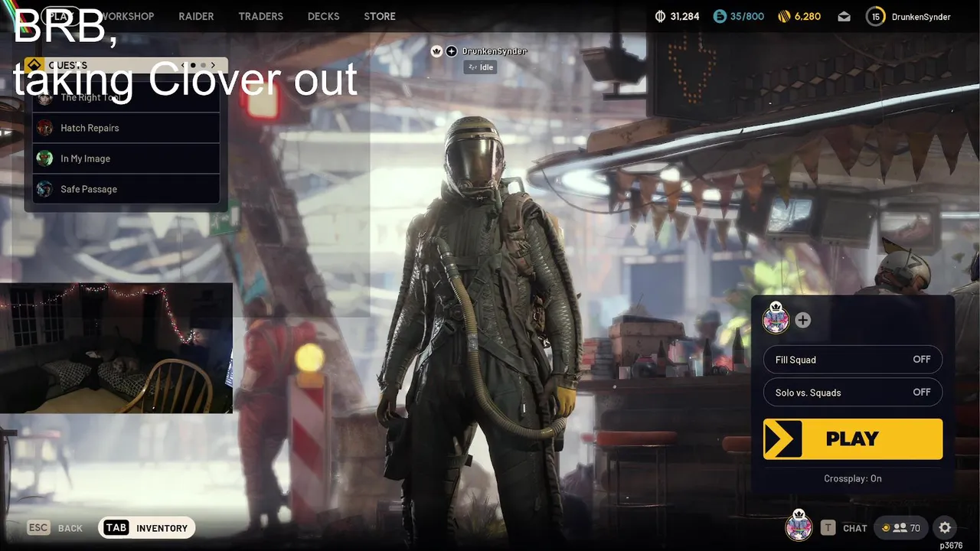Start matchmaking with the yellow PLAY button

click(x=853, y=439)
